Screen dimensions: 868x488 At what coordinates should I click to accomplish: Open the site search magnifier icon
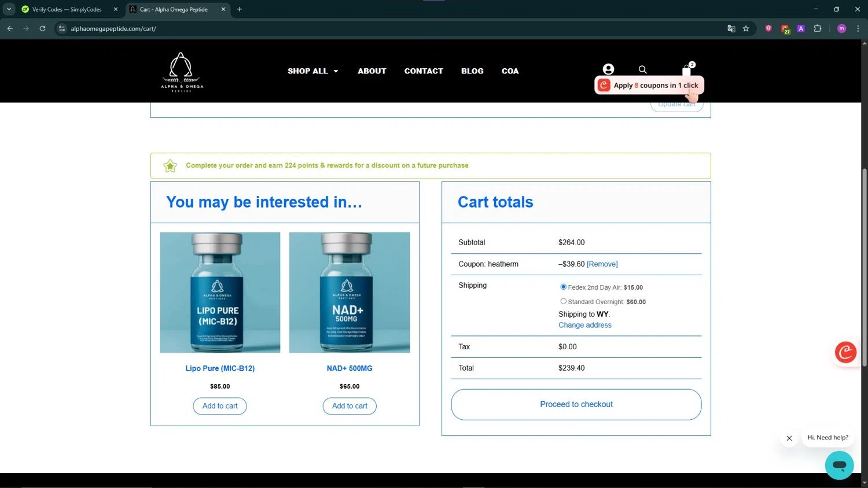(642, 69)
